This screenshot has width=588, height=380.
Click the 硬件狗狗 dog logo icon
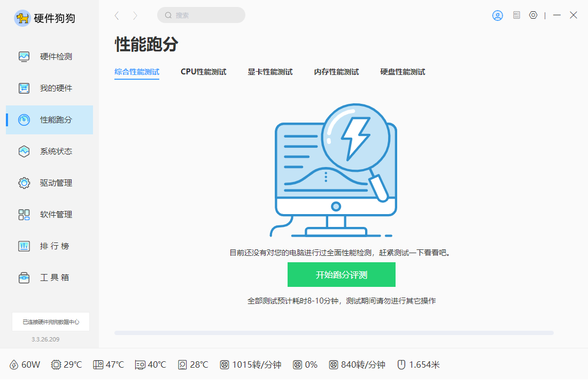coord(22,18)
